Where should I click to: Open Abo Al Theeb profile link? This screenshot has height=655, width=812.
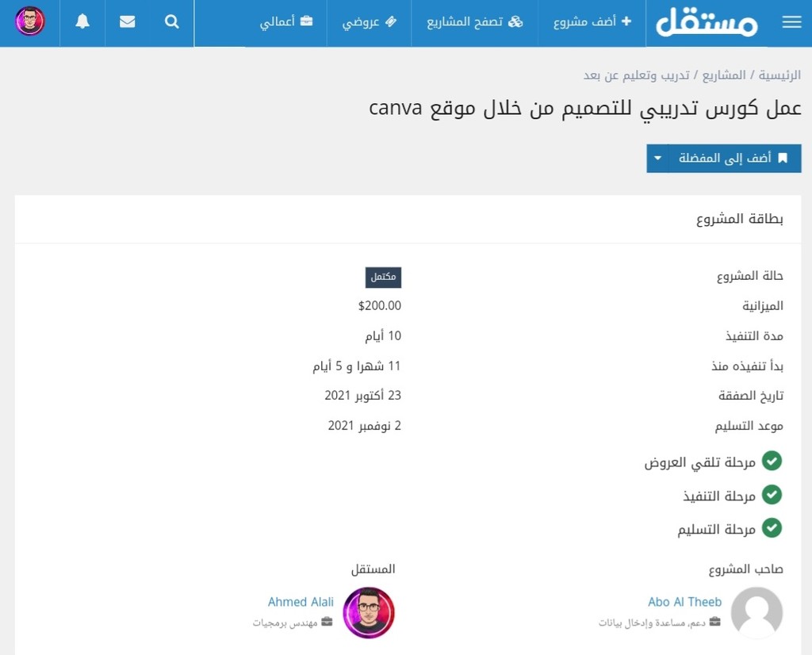(x=684, y=602)
